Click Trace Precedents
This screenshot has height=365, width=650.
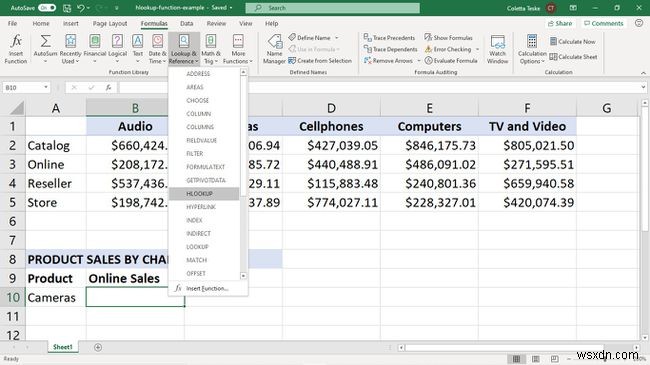point(389,38)
